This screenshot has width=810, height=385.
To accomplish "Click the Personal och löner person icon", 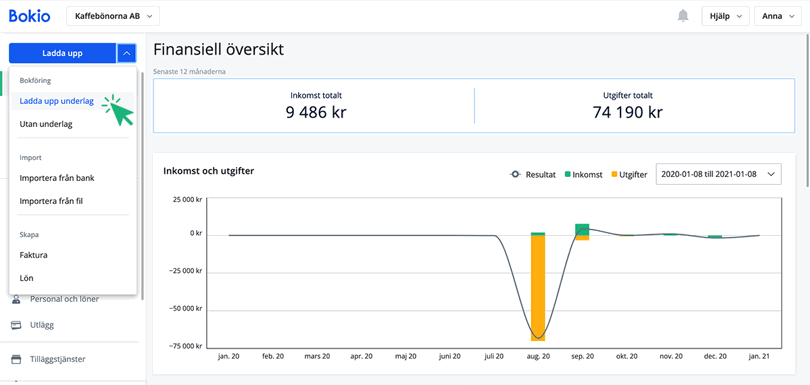I will tap(16, 299).
